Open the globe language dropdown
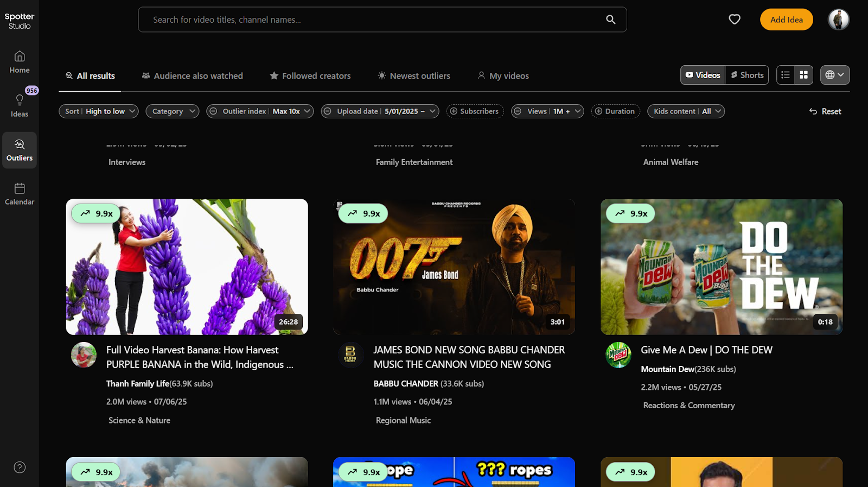 pyautogui.click(x=835, y=75)
